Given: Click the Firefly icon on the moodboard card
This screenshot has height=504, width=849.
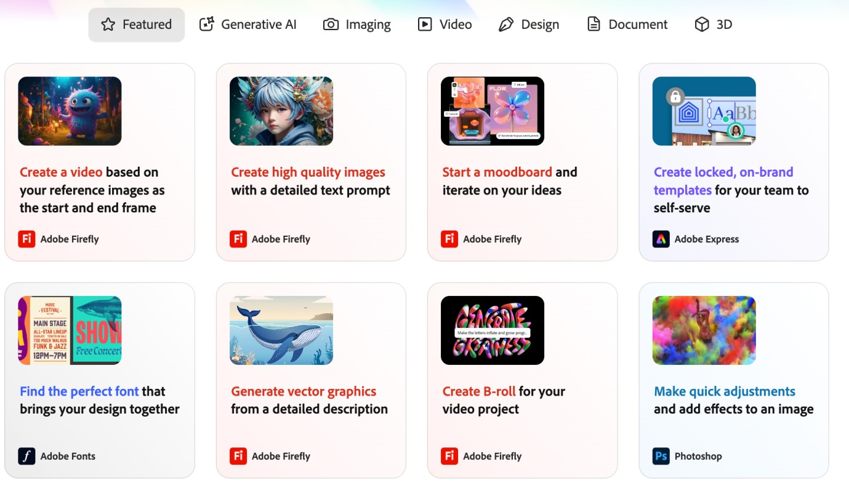Looking at the screenshot, I should click(x=449, y=239).
